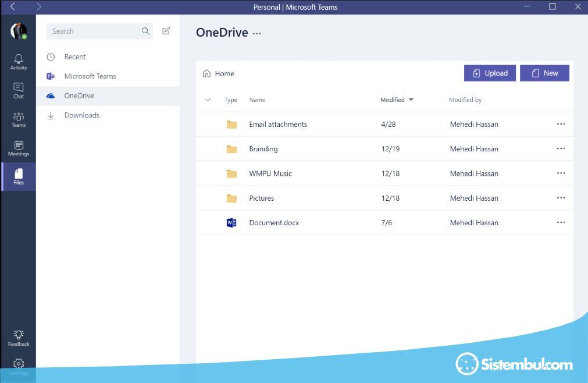Open more options for Email attachments
Viewport: 588px width, 383px height.
point(561,124)
